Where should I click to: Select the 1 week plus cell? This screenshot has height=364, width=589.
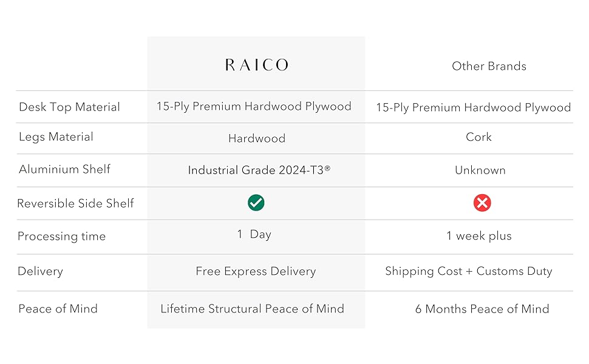(x=478, y=236)
